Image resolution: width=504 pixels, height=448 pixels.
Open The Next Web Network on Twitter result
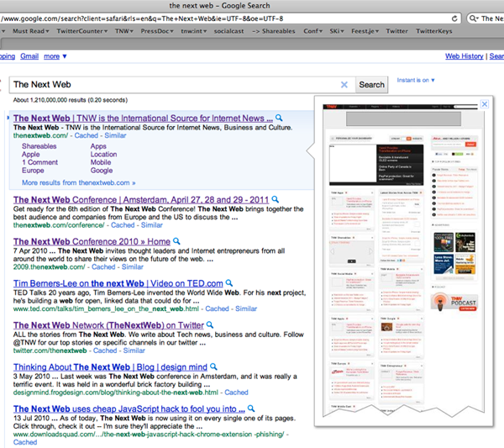click(x=108, y=325)
